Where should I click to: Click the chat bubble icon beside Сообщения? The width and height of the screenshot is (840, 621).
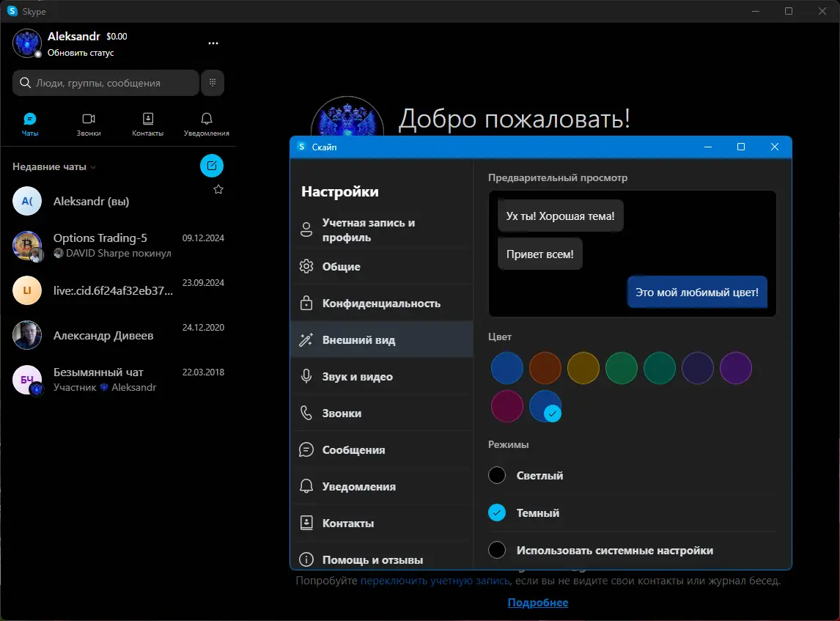(306, 449)
